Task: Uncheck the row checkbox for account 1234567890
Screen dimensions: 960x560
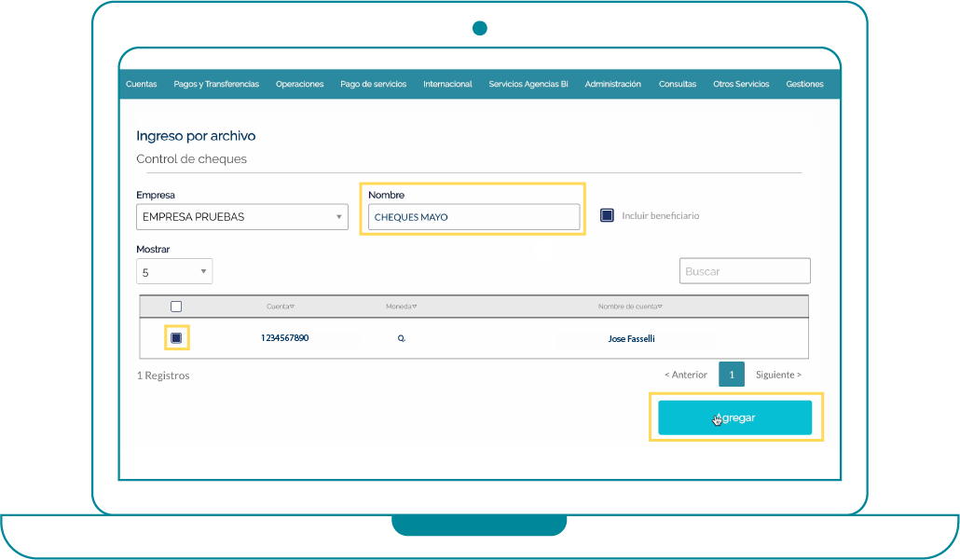Action: [176, 338]
